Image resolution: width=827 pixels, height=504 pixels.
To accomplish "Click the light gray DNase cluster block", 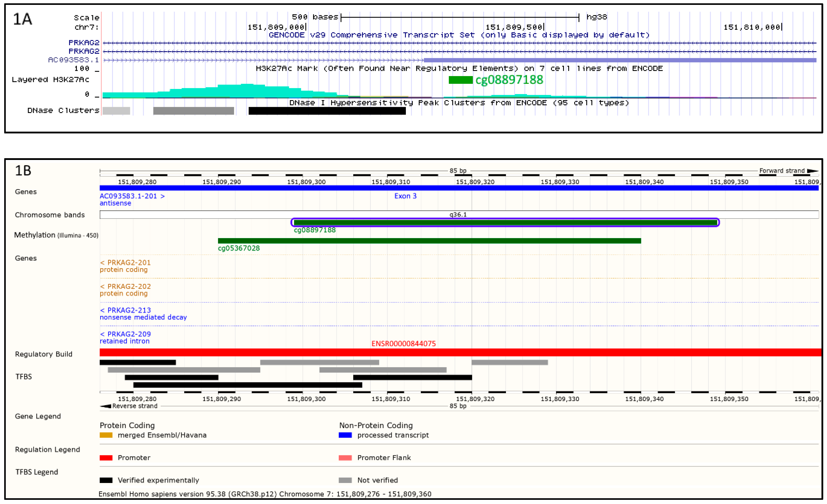I will tap(116, 111).
